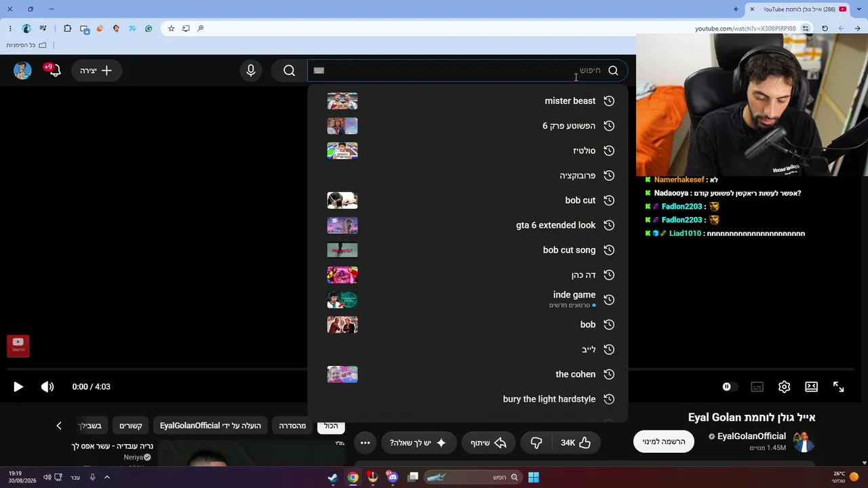Switch to theater mode view
This screenshot has height=488, width=868.
click(812, 387)
